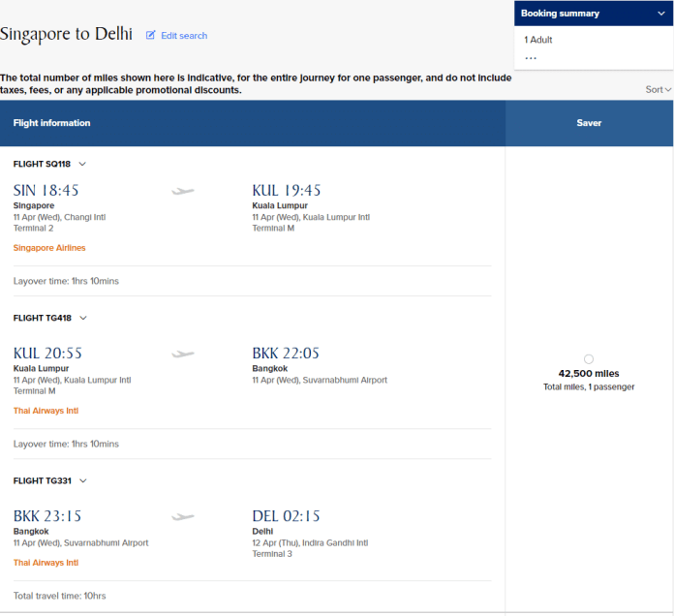Click the KUL 20:55 departure time
Viewport: 674px width, 616px height.
[x=47, y=353]
